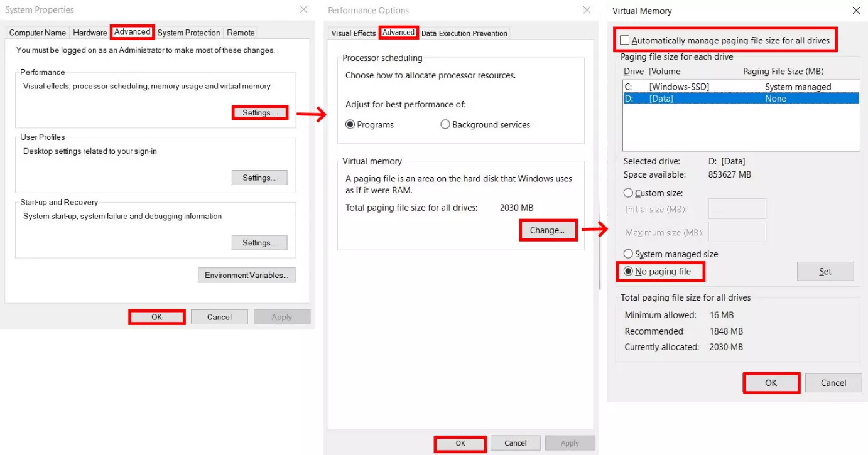This screenshot has width=868, height=455.
Task: Close the Virtual Memory dialog
Action: (856, 11)
